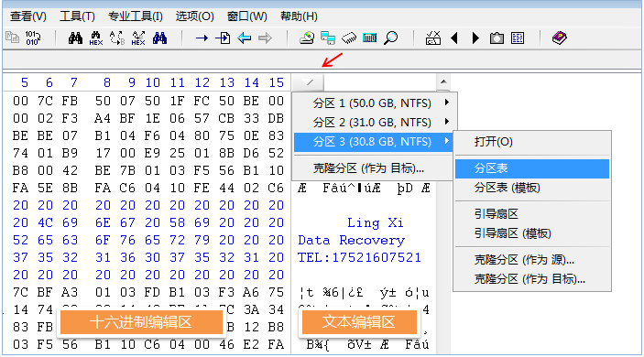Click the black left triangle icon

coord(454,38)
